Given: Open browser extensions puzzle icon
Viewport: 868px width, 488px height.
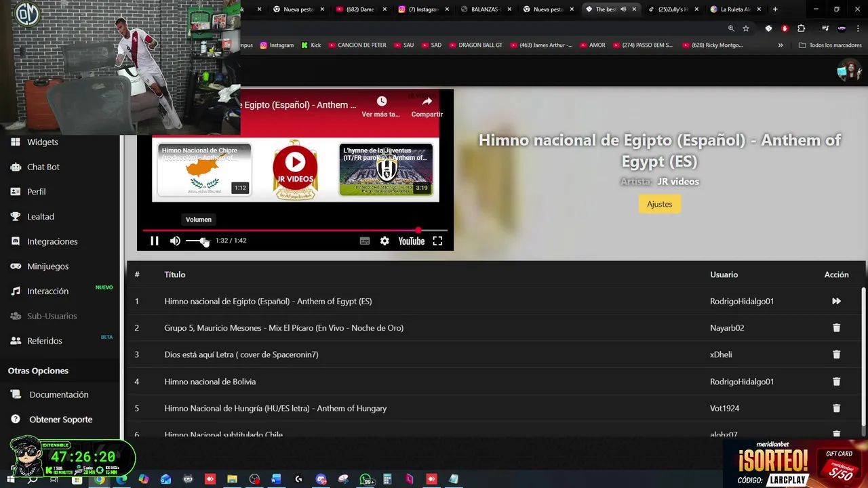Looking at the screenshot, I should 802,28.
